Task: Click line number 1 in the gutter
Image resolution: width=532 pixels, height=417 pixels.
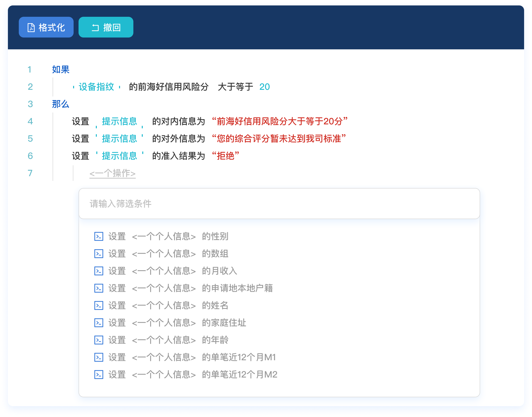Action: (30, 70)
